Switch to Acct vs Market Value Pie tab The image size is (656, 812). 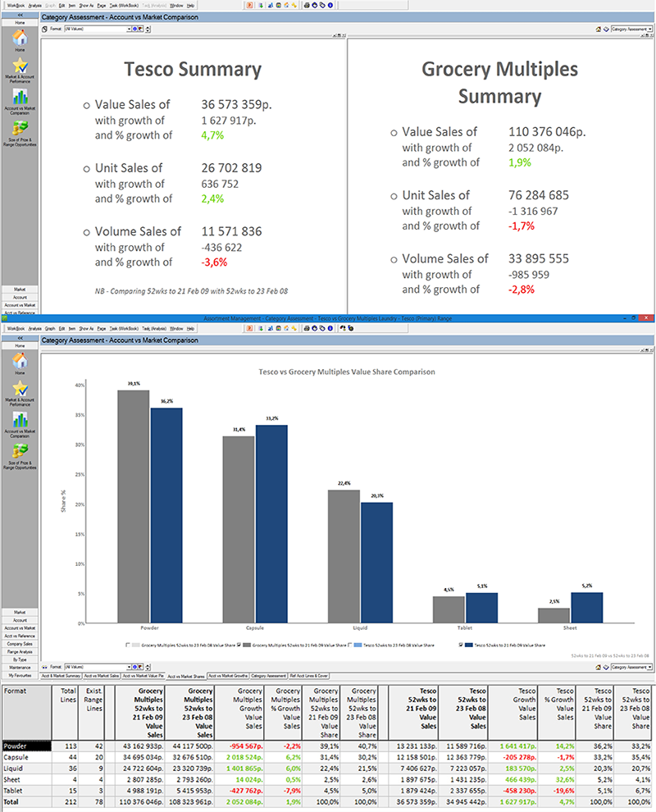click(143, 676)
